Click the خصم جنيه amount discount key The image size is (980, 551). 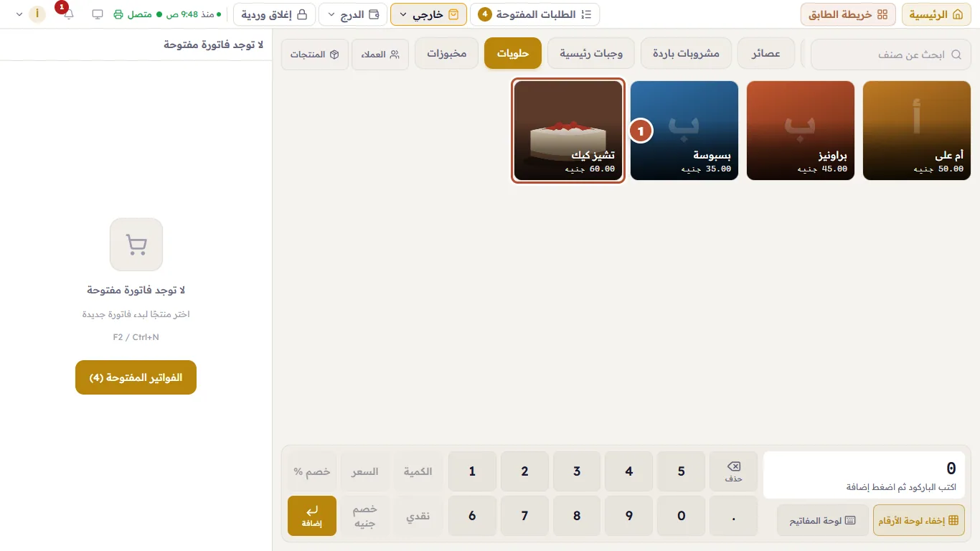point(365,516)
